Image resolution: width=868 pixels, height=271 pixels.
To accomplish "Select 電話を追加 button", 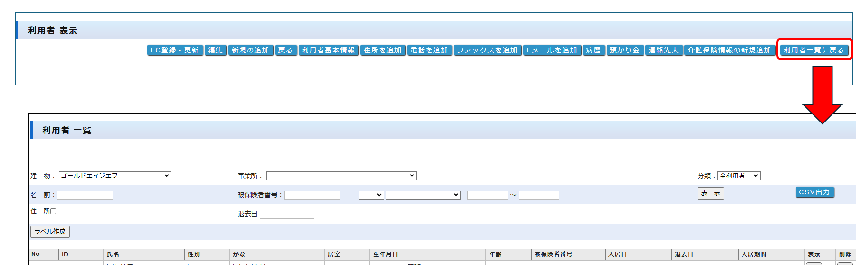I will click(429, 50).
